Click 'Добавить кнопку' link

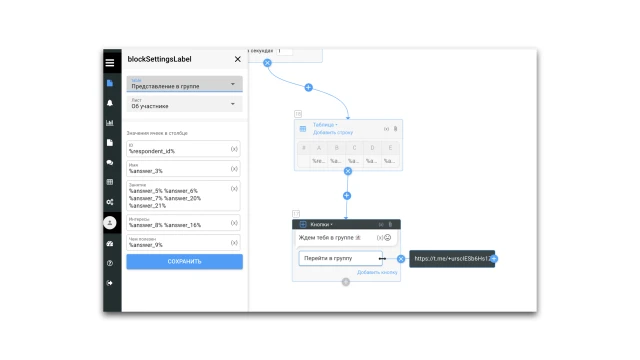click(377, 272)
